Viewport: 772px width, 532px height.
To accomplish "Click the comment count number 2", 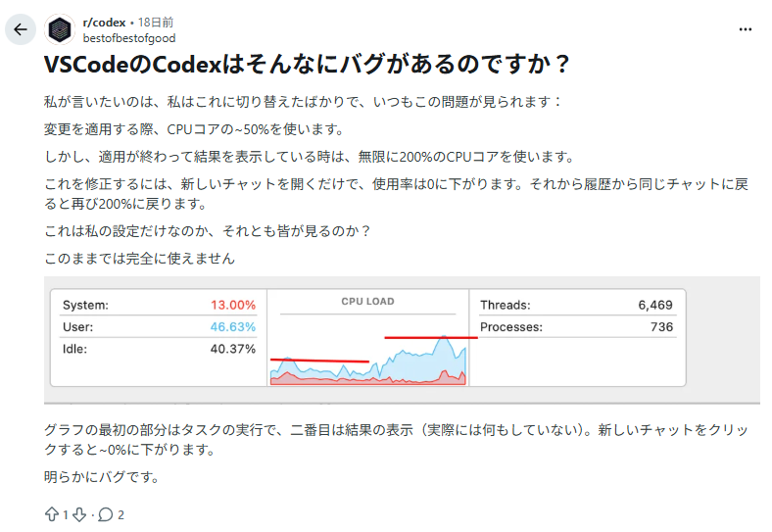I will [x=121, y=514].
